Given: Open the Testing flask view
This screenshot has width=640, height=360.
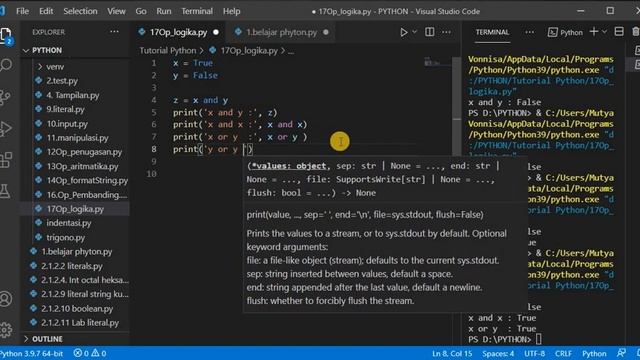Looking at the screenshot, I should click(x=5, y=191).
